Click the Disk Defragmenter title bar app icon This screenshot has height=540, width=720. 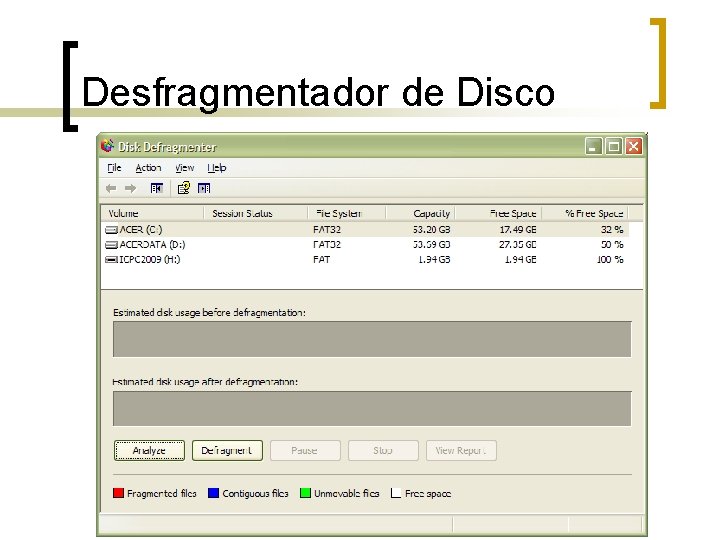[107, 146]
